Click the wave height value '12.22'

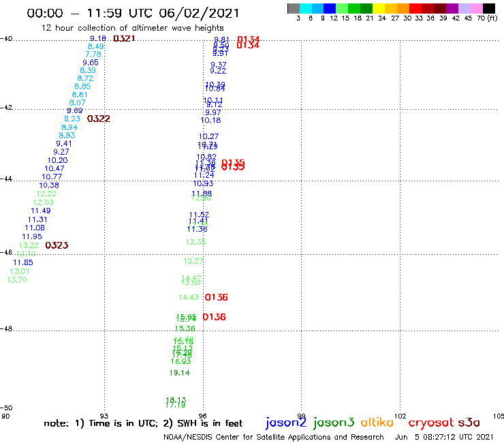click(x=46, y=194)
